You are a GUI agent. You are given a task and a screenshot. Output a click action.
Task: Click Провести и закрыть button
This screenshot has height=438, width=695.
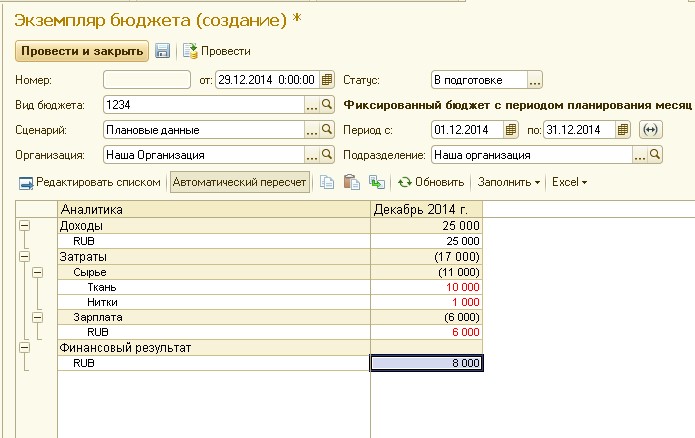[81, 50]
